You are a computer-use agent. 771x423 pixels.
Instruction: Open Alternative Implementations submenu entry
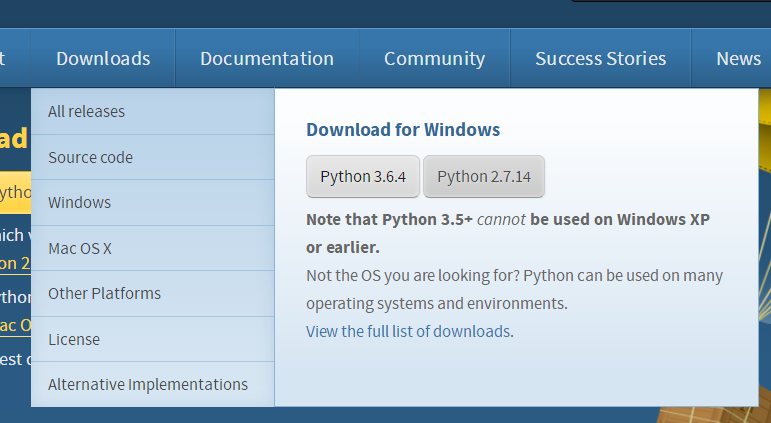coord(152,384)
